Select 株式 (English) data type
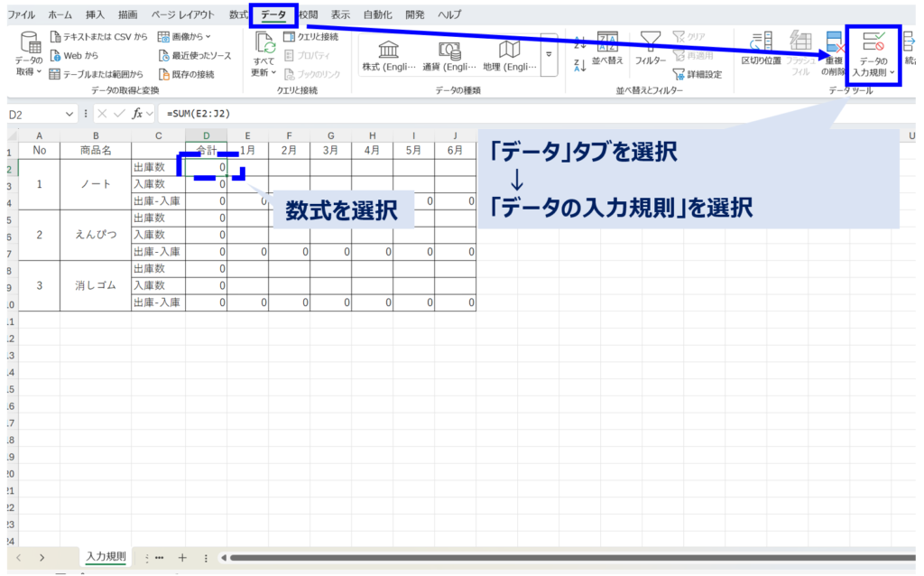924x576 pixels. click(388, 55)
